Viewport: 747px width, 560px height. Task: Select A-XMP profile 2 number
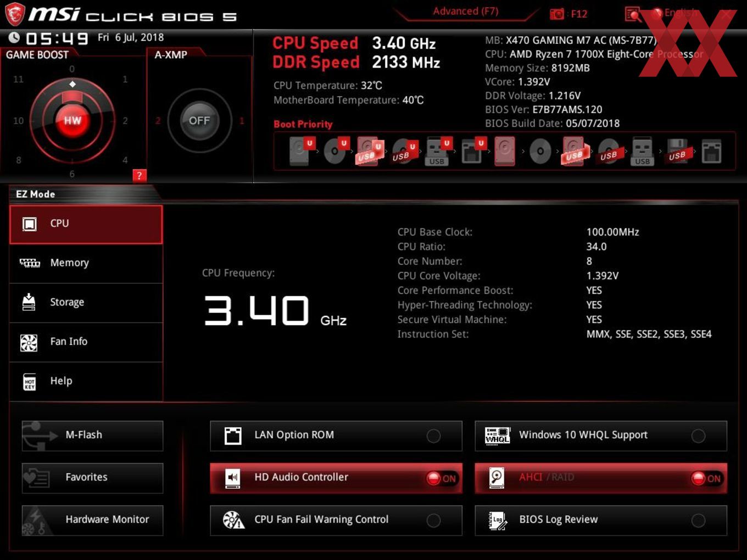[158, 121]
